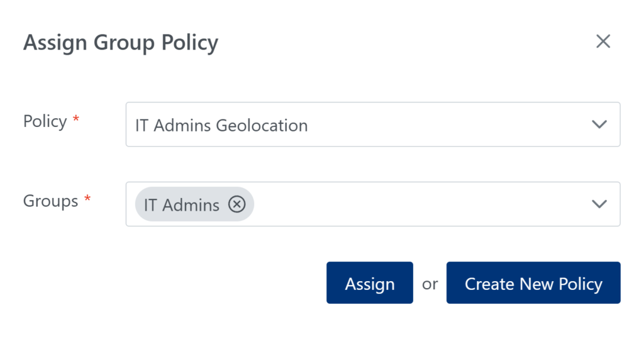This screenshot has width=644, height=344.
Task: Click the selected policy text "IT Admins Geolocation"
Action: pyautogui.click(x=221, y=126)
